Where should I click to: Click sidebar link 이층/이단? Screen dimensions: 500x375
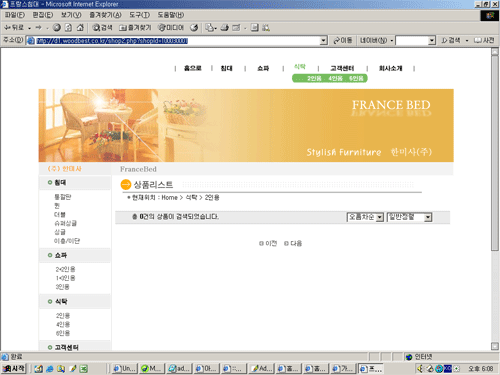(67, 241)
